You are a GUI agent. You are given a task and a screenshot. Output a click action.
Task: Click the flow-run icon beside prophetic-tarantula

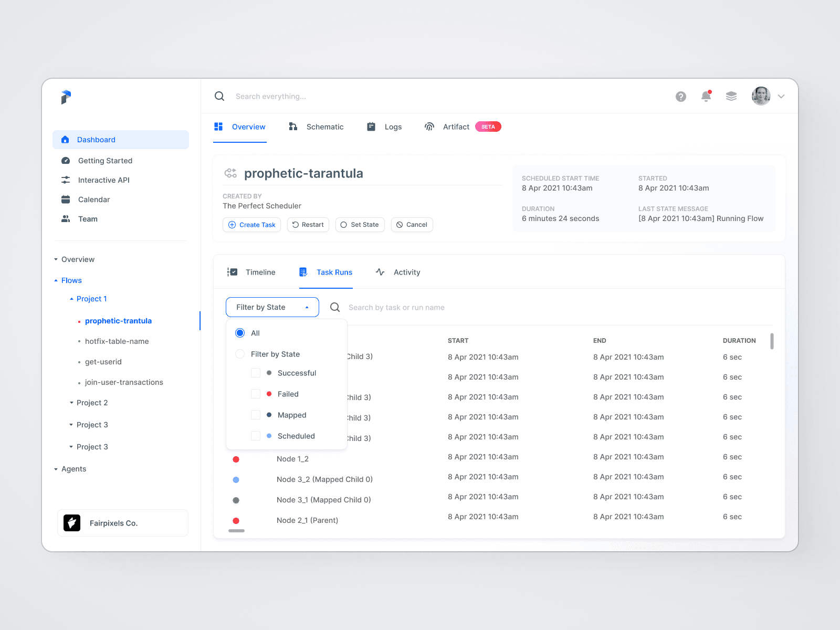[230, 173]
